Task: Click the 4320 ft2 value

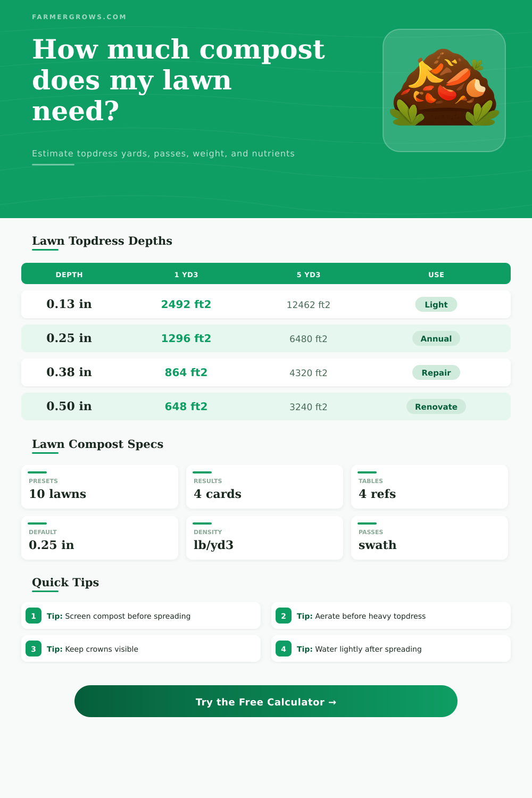Action: pos(309,373)
